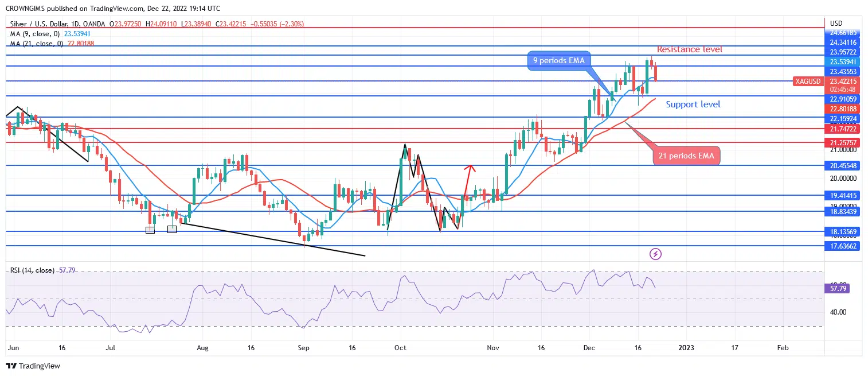Click the 21 periods EMA callout
Image resolution: width=868 pixels, height=376 pixels.
[686, 156]
